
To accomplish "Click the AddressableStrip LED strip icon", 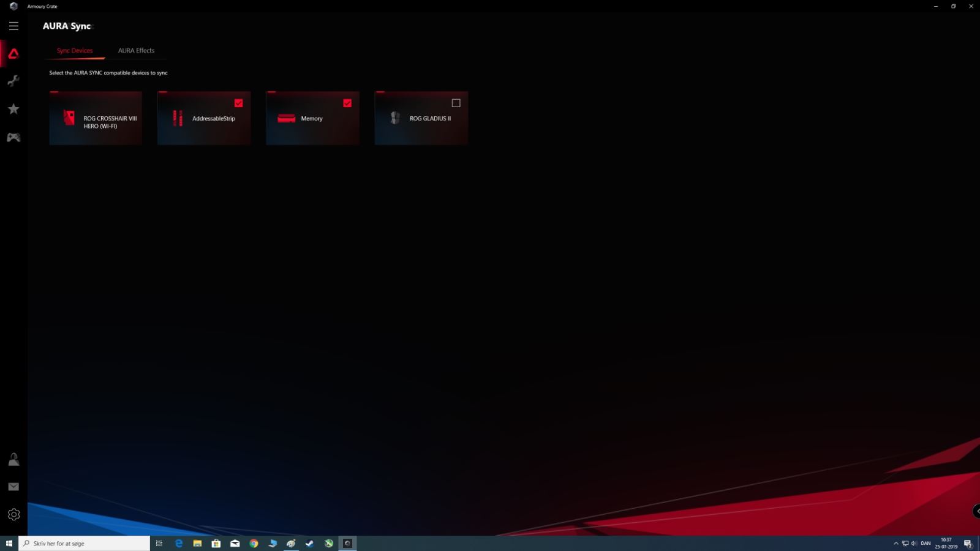I will pyautogui.click(x=178, y=118).
